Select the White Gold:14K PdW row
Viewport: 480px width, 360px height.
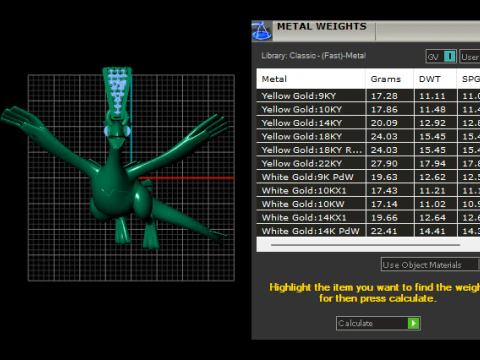tap(368, 231)
